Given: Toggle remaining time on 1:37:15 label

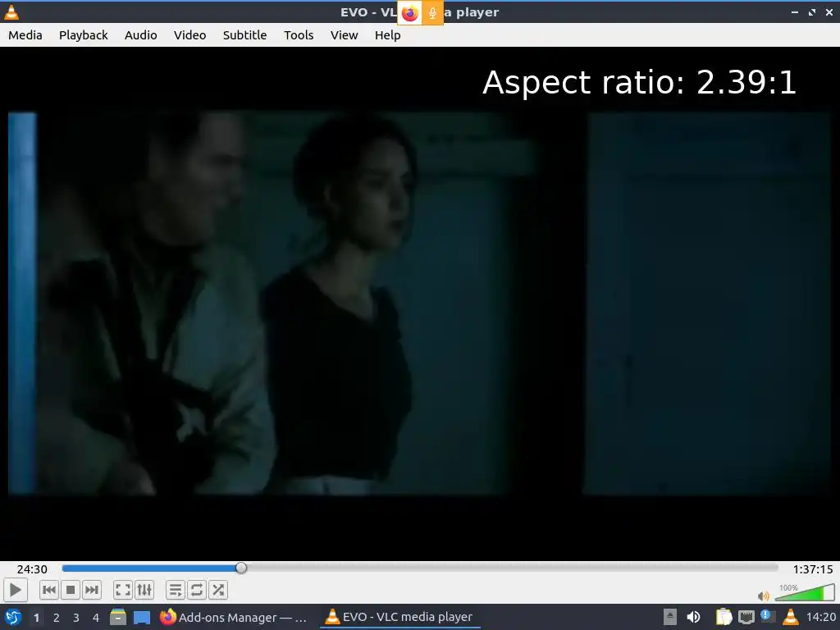Looking at the screenshot, I should click(813, 569).
